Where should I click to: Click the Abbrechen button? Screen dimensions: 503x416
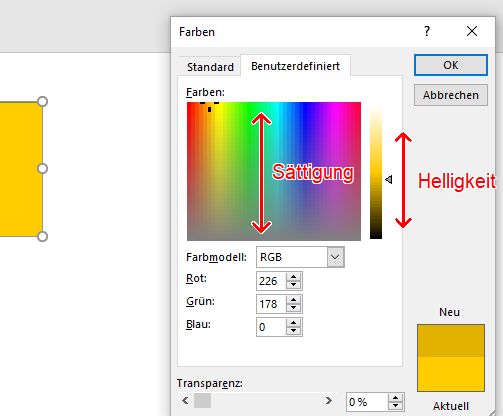(x=451, y=95)
